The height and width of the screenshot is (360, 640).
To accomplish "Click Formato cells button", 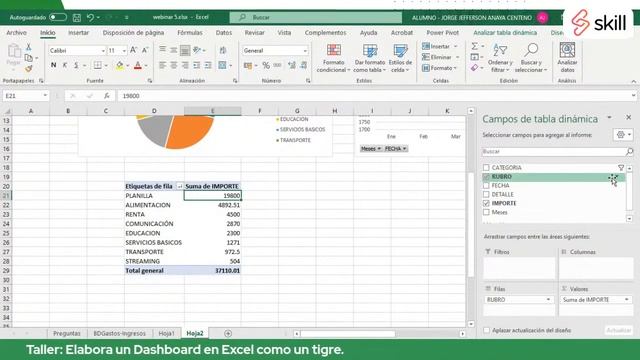I will pyautogui.click(x=440, y=68).
